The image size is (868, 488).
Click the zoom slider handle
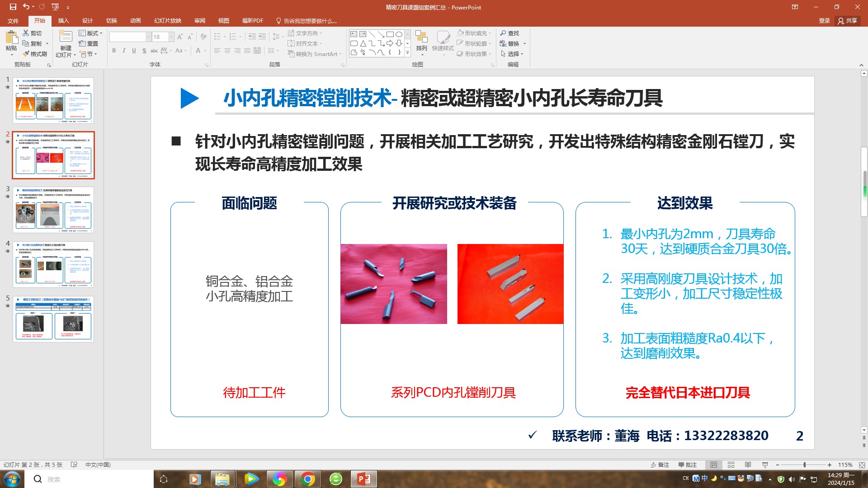(804, 465)
